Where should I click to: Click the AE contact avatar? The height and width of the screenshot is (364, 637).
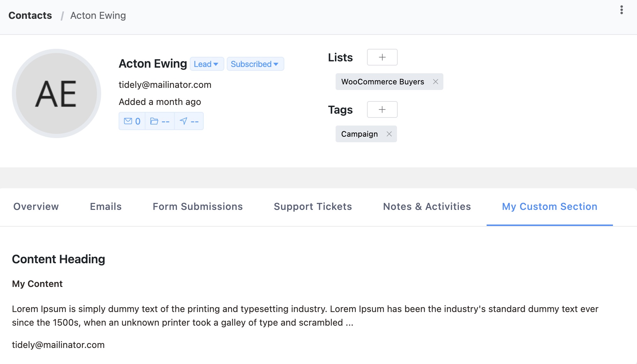[x=56, y=93]
